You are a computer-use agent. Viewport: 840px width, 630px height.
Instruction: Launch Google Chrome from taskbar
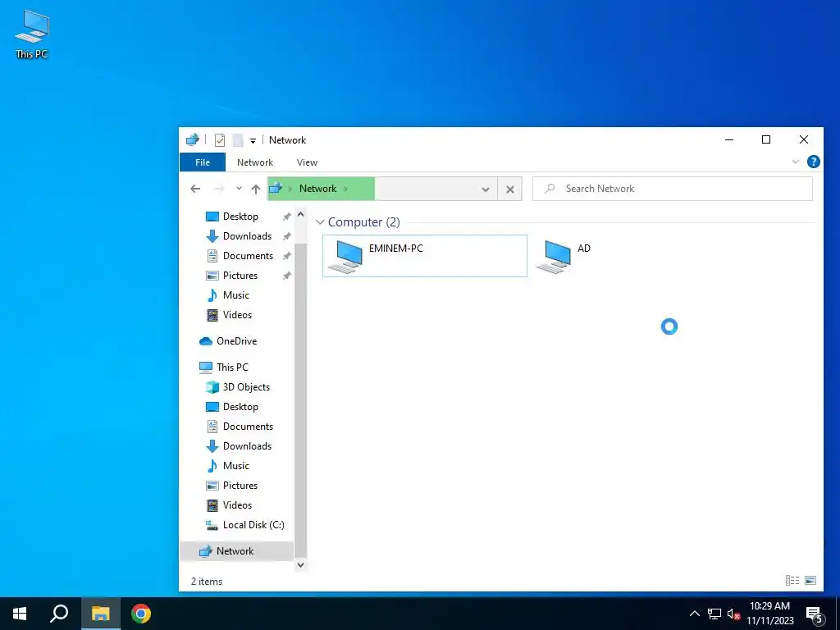tap(141, 614)
